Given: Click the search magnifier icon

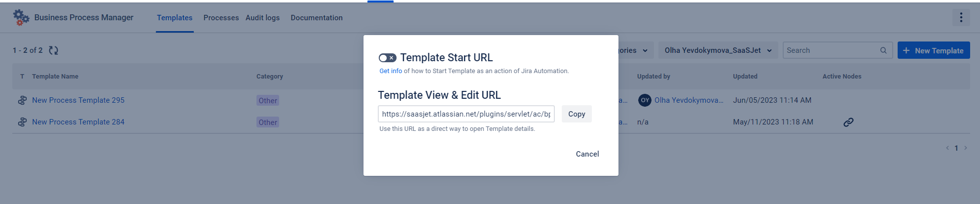Looking at the screenshot, I should tap(883, 50).
